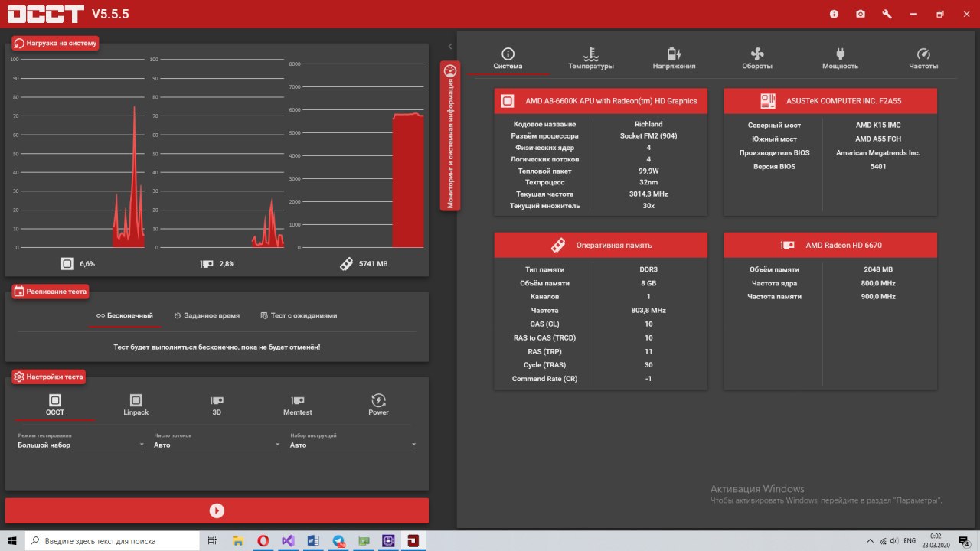Open the Мощность power tab

click(x=840, y=59)
